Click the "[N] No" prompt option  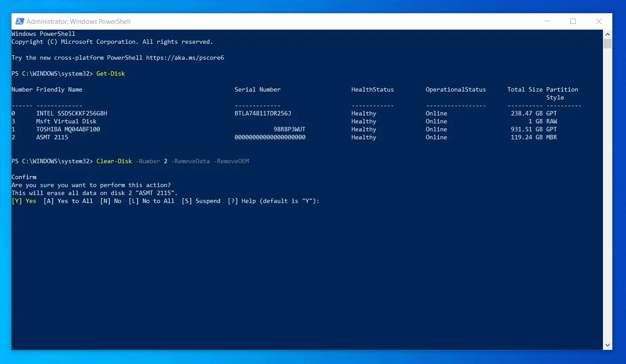111,201
